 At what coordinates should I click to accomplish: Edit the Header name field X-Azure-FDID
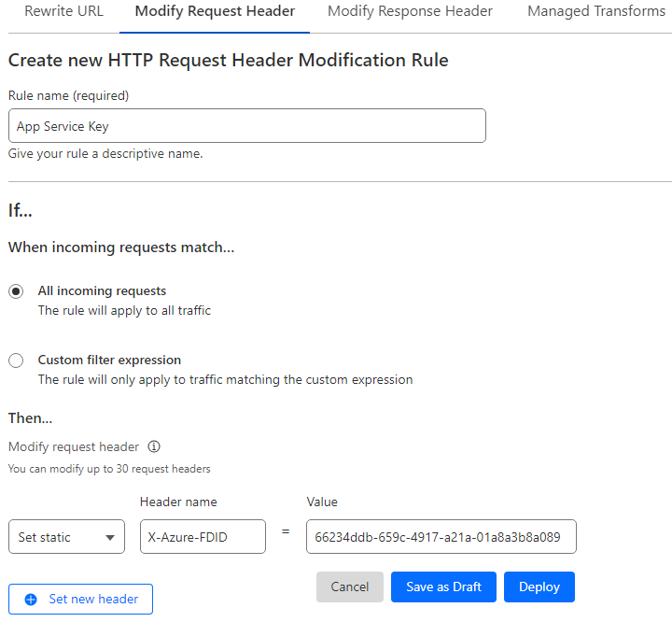(x=203, y=537)
